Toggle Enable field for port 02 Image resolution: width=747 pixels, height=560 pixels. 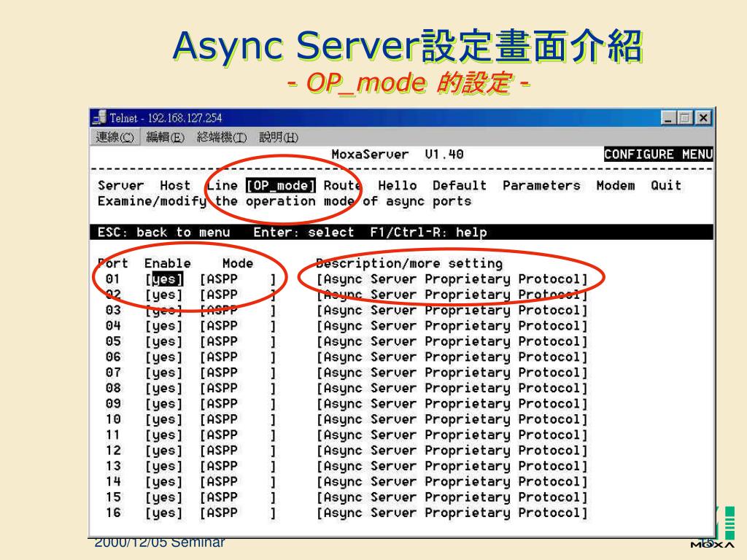point(164,295)
